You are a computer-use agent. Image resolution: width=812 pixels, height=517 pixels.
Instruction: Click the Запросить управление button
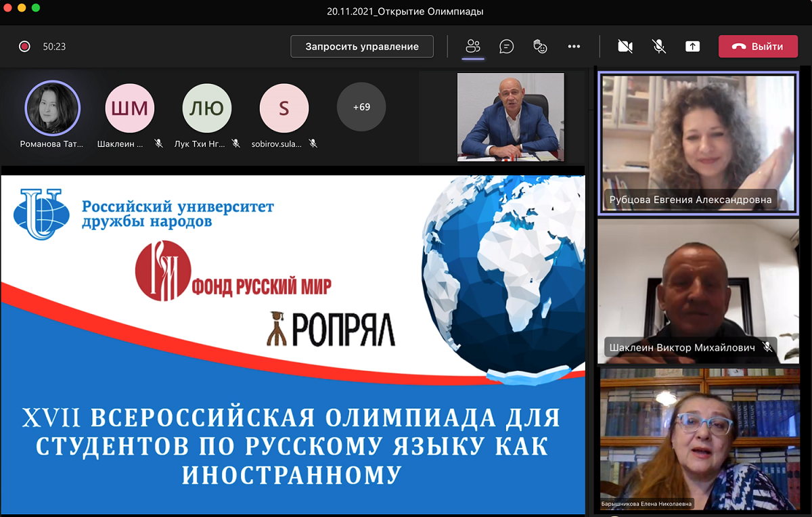point(362,47)
